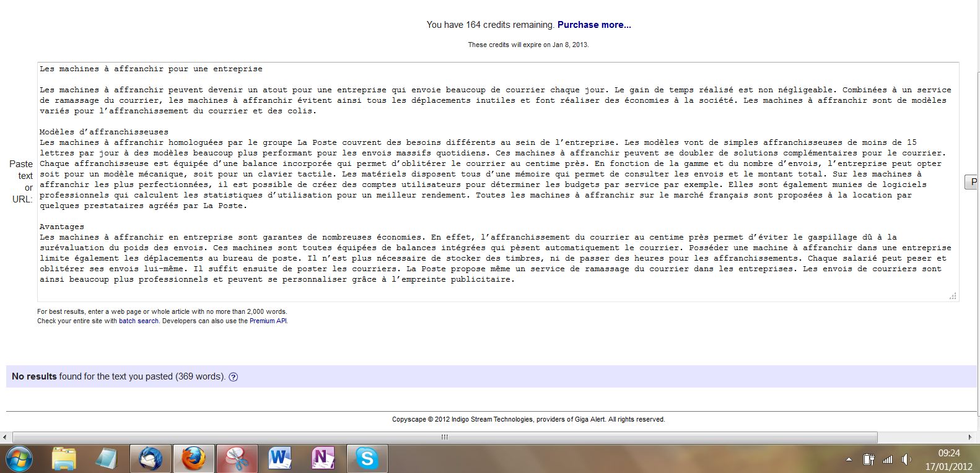Switch to Thunderbird in the taskbar
This screenshot has width=980, height=473.
(150, 459)
